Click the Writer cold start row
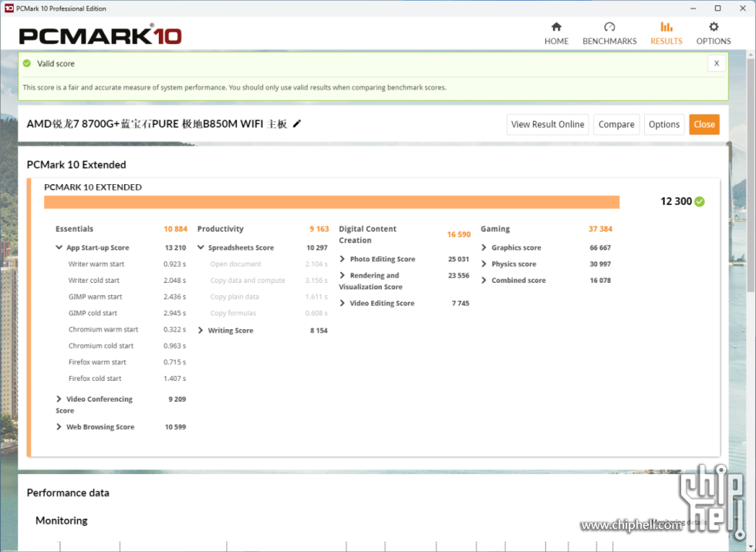 (x=127, y=281)
